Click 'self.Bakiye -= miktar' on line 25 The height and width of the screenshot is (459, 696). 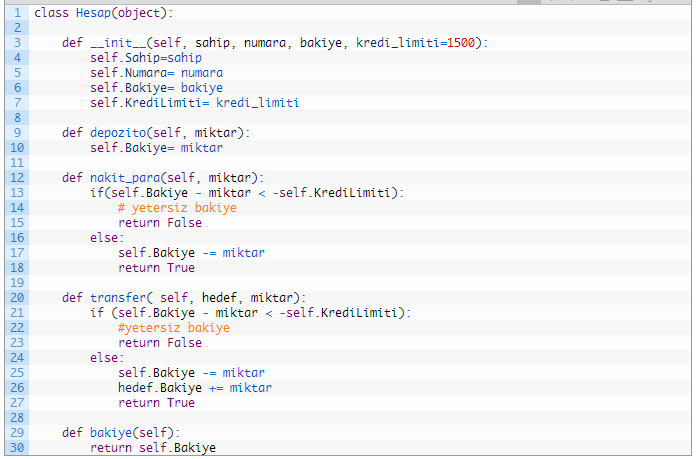coord(191,373)
